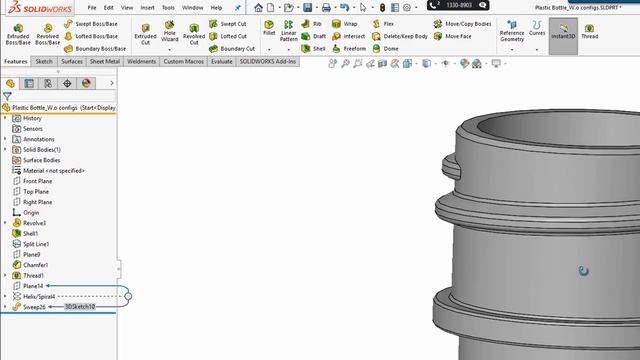Switch to the Sketch tab
This screenshot has width=640, height=360.
(44, 62)
